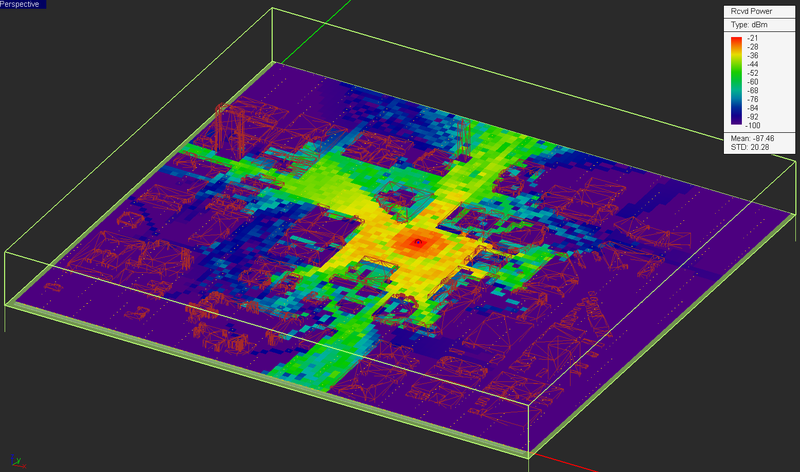The image size is (800, 472).
Task: Select the transmitter marker at red hotspot center
Action: 418,242
